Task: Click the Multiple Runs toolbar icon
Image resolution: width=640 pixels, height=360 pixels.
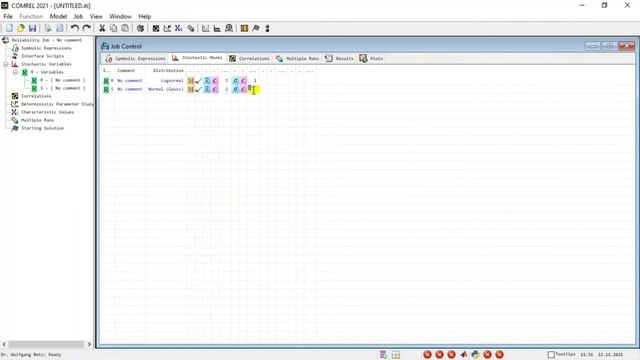Action: pyautogui.click(x=191, y=28)
